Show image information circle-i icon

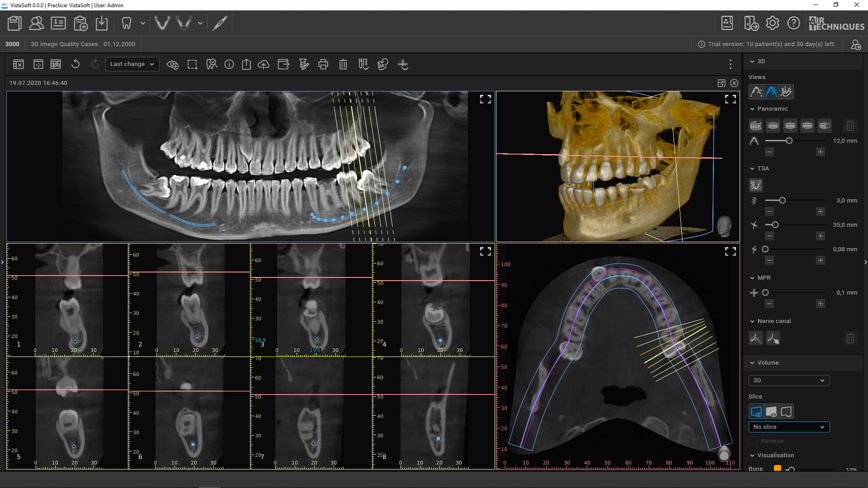pos(229,65)
